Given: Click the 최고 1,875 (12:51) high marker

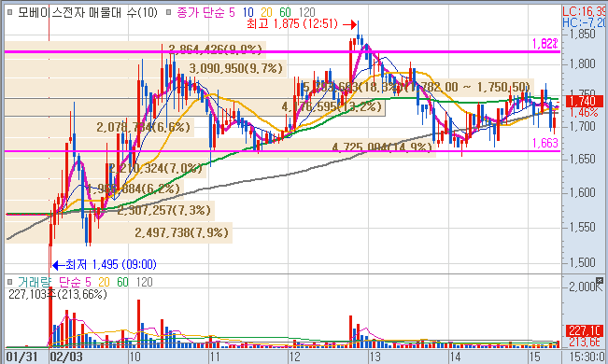Looking at the screenshot, I should (x=302, y=24).
